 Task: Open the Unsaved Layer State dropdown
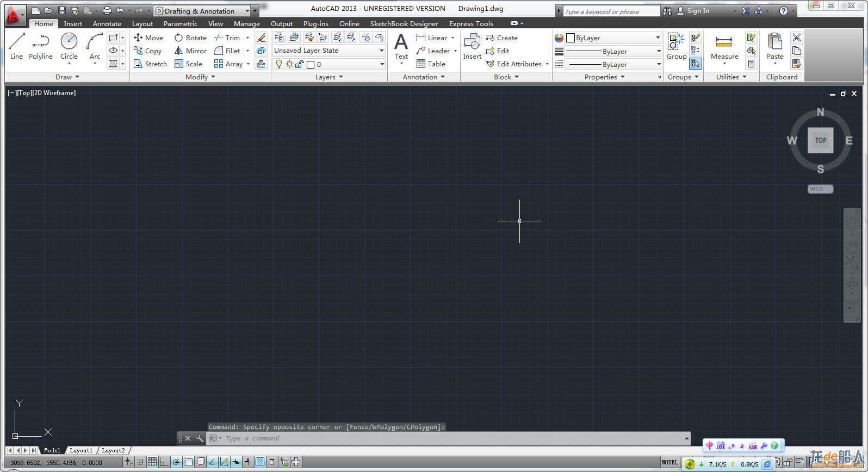point(329,51)
